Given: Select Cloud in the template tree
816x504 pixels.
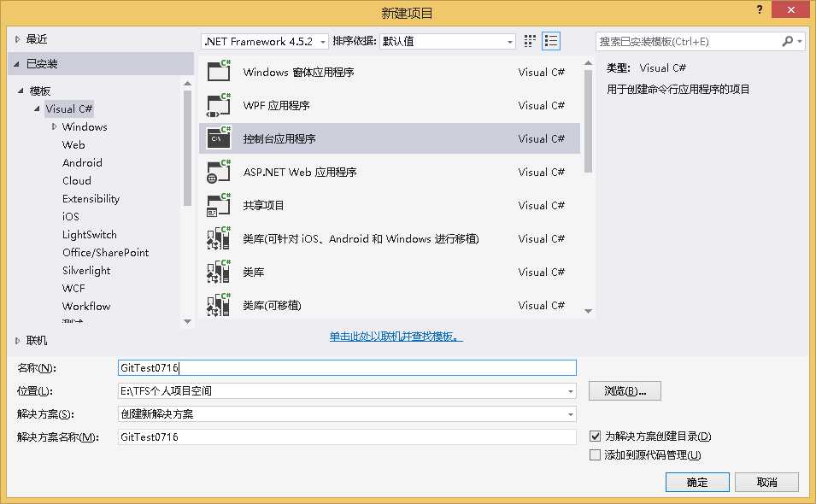Looking at the screenshot, I should [x=77, y=180].
